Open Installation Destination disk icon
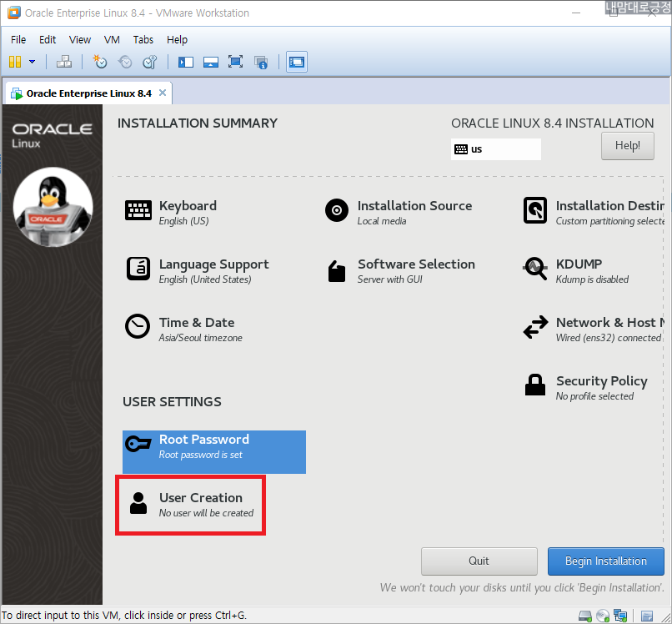This screenshot has height=624, width=672. pyautogui.click(x=535, y=210)
